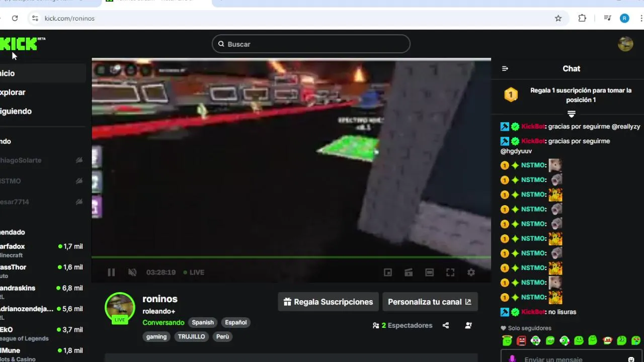The height and width of the screenshot is (362, 644).
Task: Click the position 1 gold badge
Action: click(511, 95)
